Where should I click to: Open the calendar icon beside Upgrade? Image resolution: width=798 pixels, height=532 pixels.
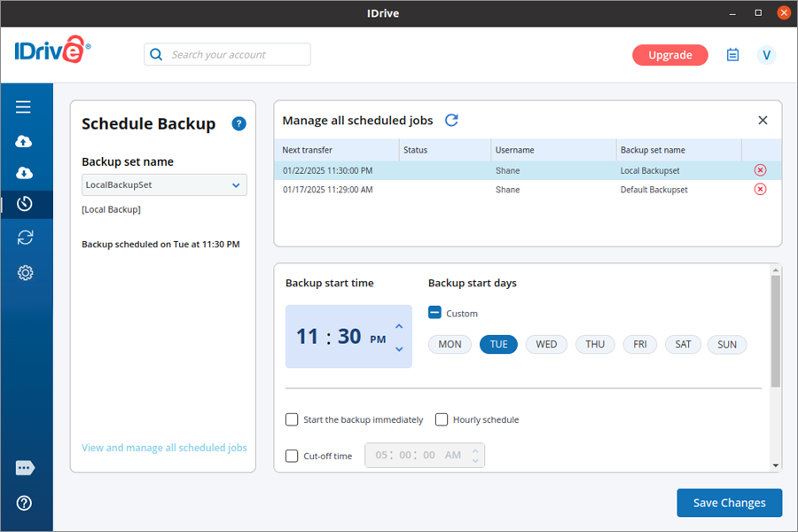(732, 55)
